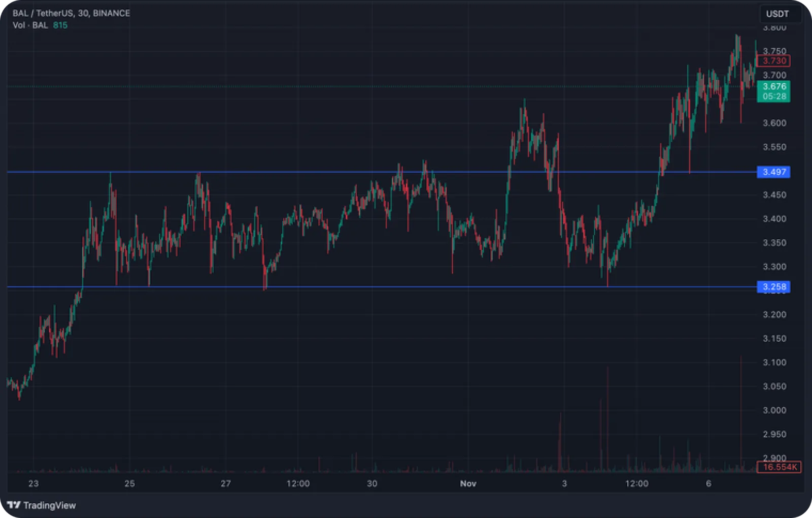Select the 3.258 horizontal line price label
This screenshot has width=812, height=518.
pyautogui.click(x=773, y=287)
